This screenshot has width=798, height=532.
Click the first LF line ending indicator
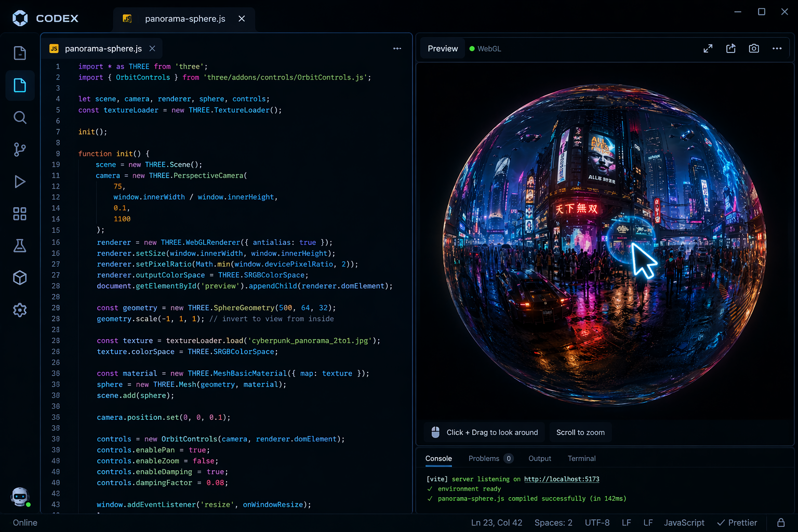pyautogui.click(x=627, y=523)
